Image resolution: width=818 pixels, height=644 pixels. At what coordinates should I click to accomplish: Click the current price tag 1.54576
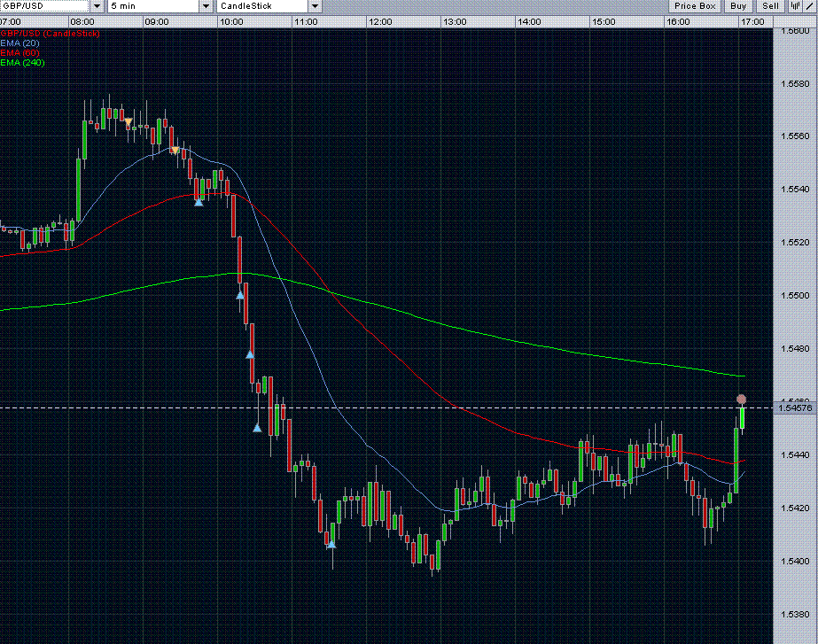pyautogui.click(x=792, y=407)
